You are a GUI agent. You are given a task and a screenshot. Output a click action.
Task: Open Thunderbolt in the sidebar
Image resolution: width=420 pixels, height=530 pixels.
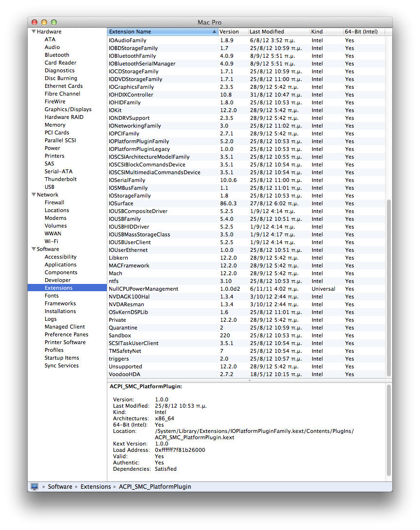(x=61, y=179)
